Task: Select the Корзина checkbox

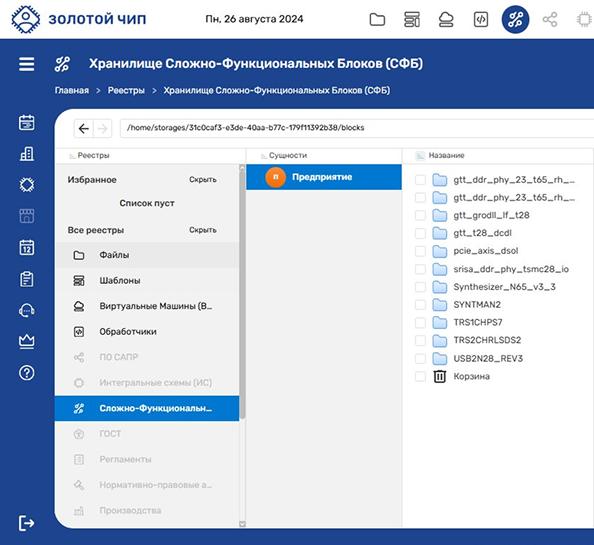Action: [420, 376]
